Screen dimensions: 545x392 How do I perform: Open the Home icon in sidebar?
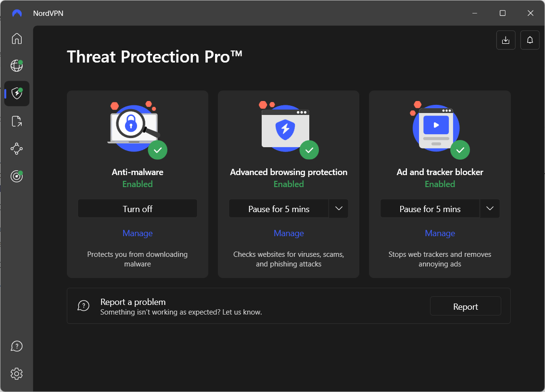click(x=17, y=38)
